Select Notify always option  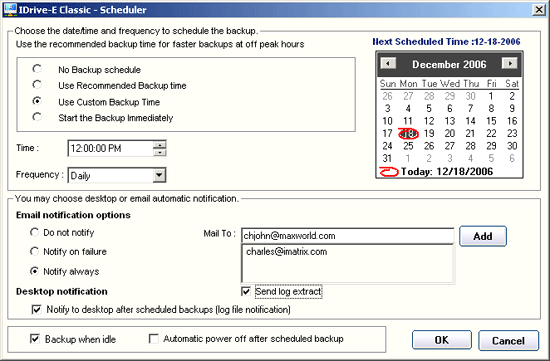point(34,271)
